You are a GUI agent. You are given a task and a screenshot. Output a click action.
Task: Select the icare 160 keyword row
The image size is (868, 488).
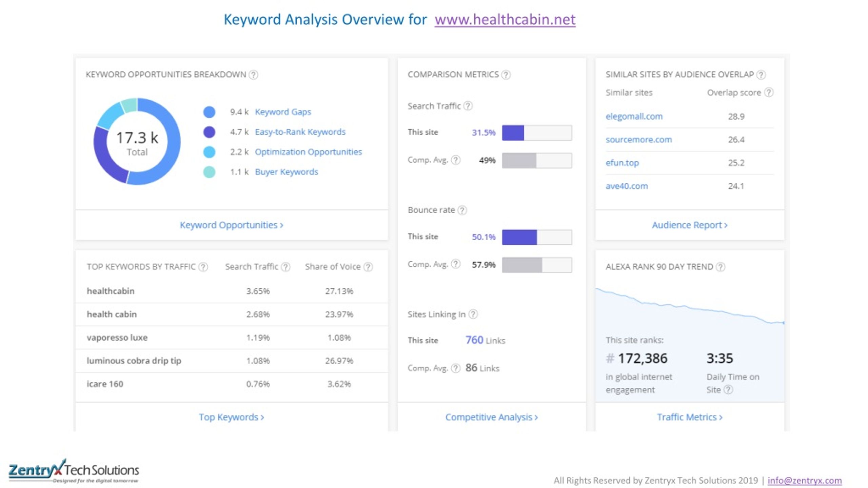[x=232, y=384]
